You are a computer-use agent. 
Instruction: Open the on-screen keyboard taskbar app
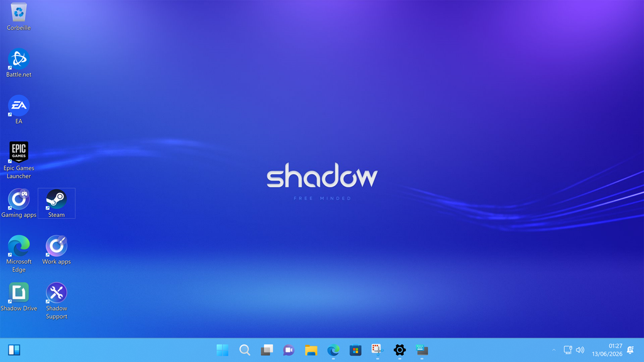[422, 350]
